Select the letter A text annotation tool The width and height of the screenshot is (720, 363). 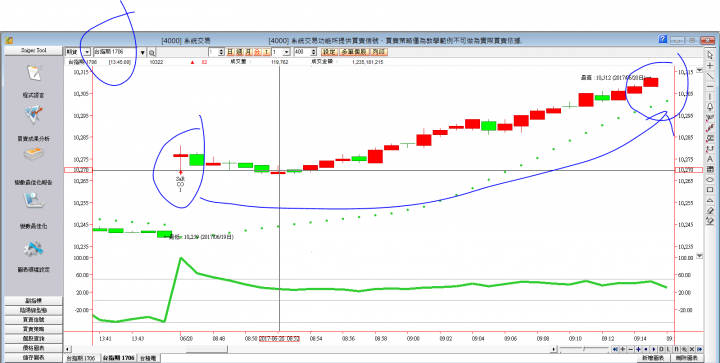point(710,159)
